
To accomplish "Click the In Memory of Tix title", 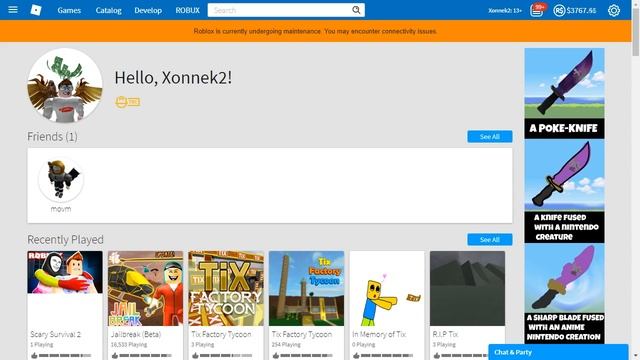I will click(x=379, y=334).
